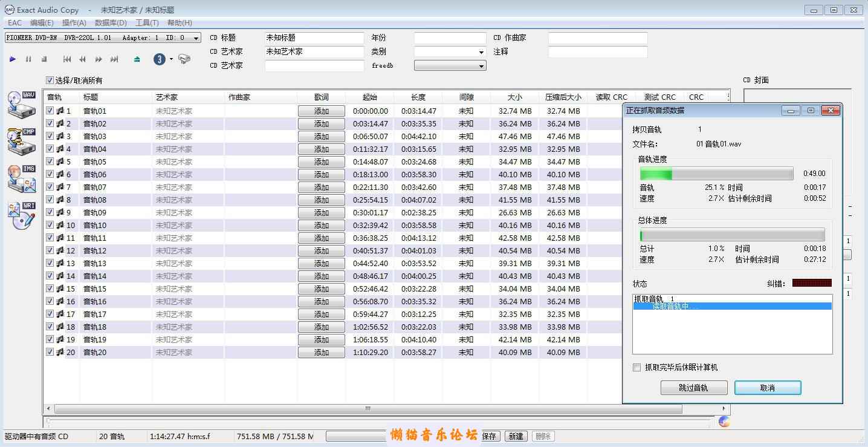Sort by 标题 column header
Image resolution: width=868 pixels, height=447 pixels.
[115, 97]
